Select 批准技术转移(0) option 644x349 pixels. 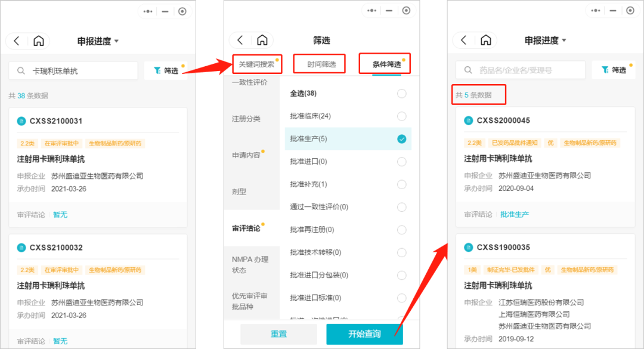(x=402, y=252)
